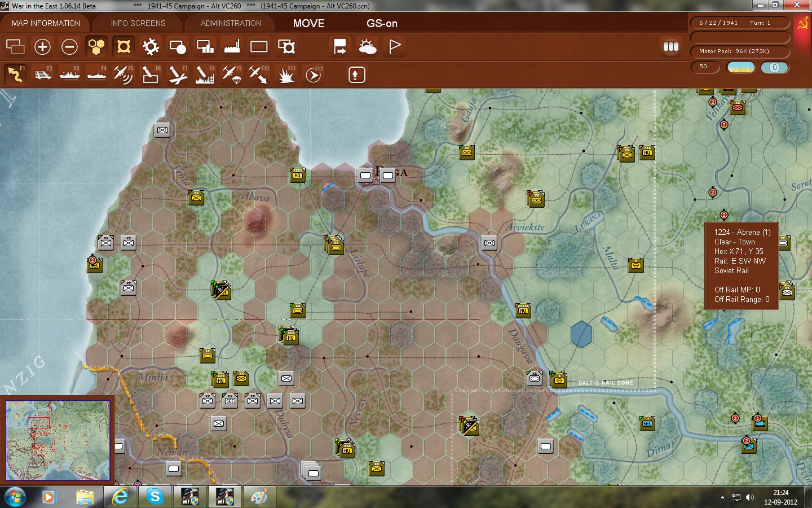Select F5 air recon mode
The image size is (812, 508).
click(123, 75)
